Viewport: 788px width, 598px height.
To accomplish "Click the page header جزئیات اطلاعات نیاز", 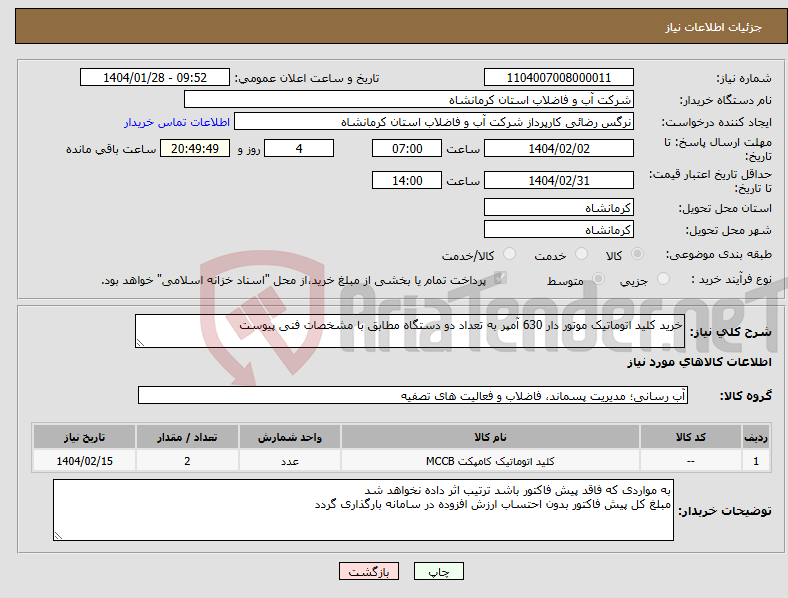I will click(x=713, y=27).
